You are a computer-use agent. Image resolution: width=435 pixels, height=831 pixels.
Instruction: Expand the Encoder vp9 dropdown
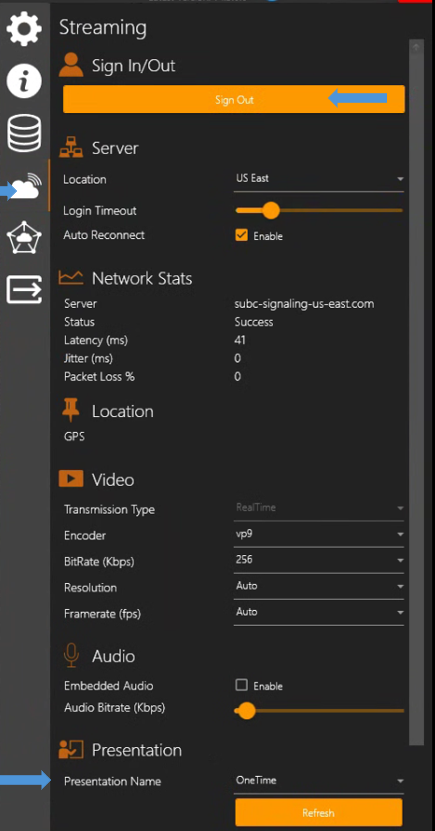point(318,534)
